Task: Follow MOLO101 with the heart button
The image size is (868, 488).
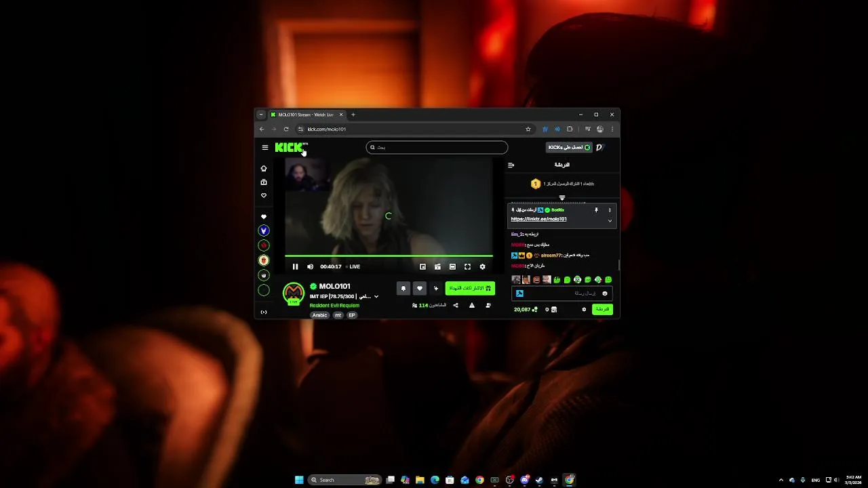Action: tap(419, 288)
